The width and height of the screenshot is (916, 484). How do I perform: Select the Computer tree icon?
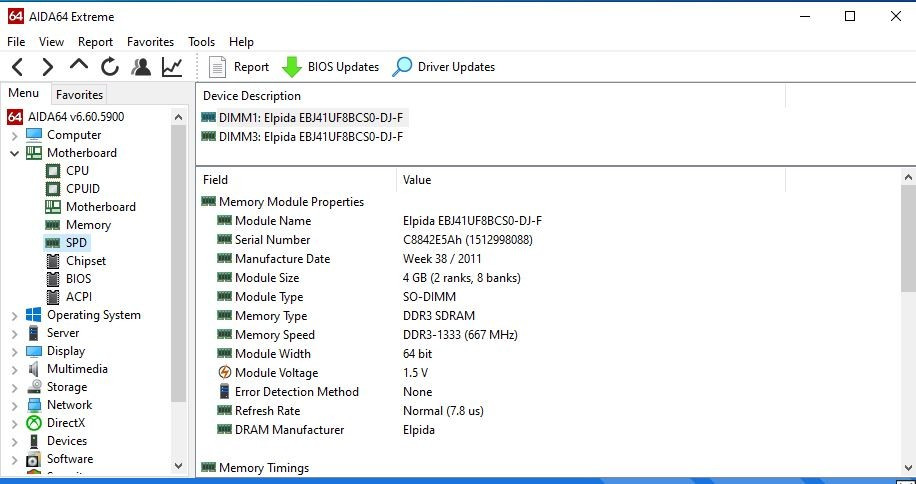[34, 135]
